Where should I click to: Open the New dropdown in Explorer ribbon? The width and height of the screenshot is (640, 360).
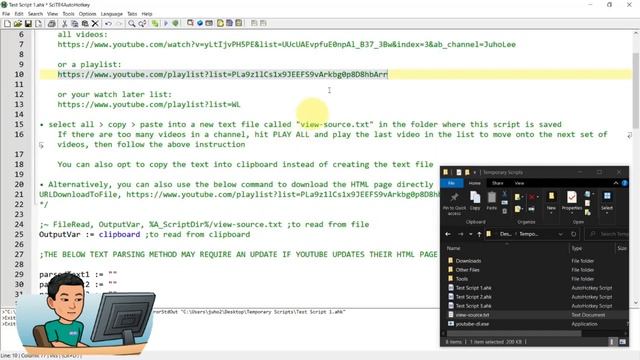coord(551,202)
